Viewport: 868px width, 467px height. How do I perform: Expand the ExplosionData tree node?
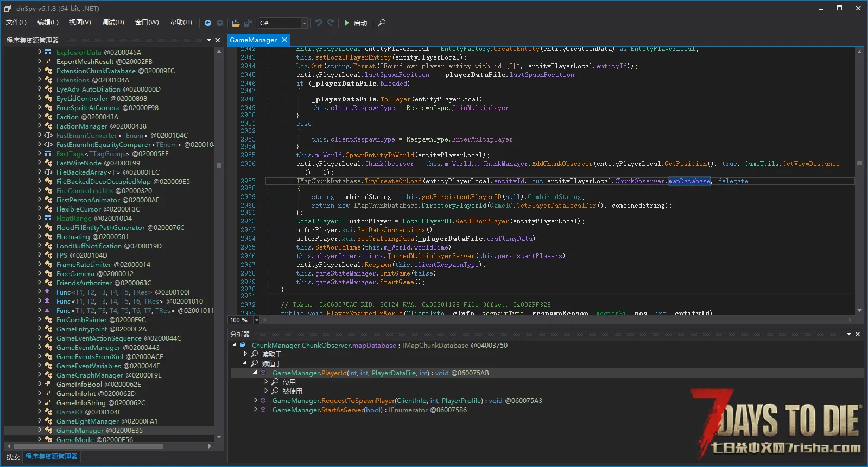click(x=40, y=52)
